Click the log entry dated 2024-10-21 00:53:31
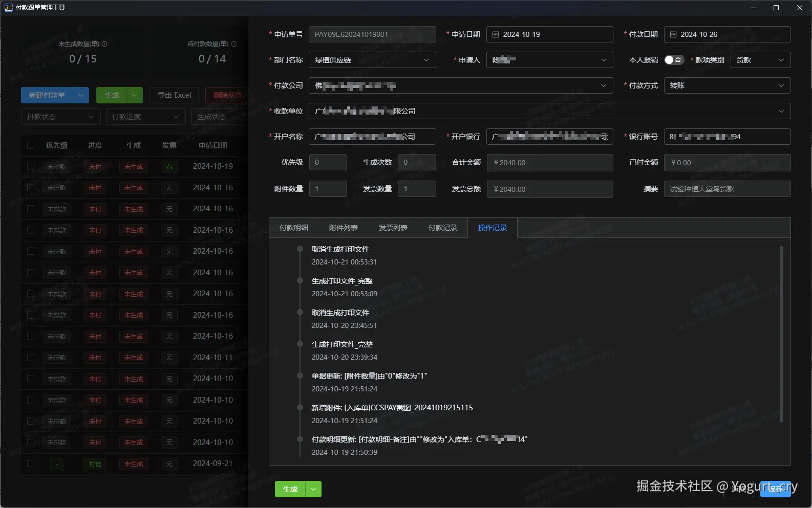Viewport: 812px width, 508px height. [x=344, y=256]
